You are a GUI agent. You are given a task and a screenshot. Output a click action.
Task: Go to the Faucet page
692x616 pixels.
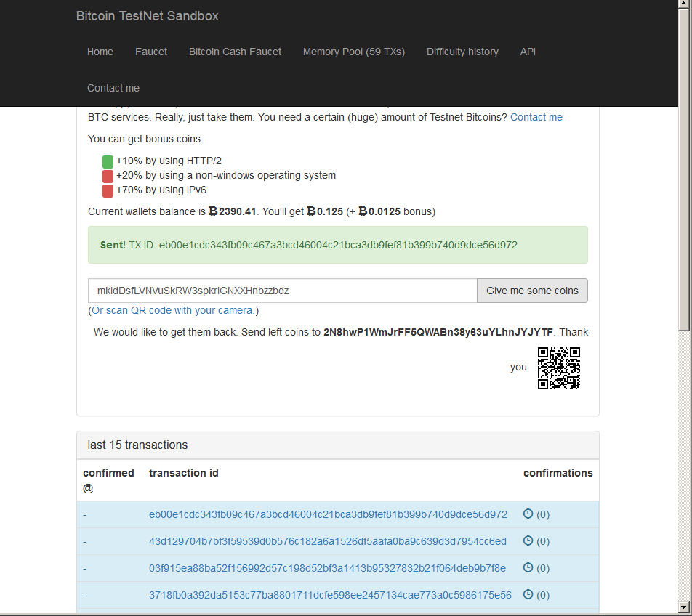(151, 52)
